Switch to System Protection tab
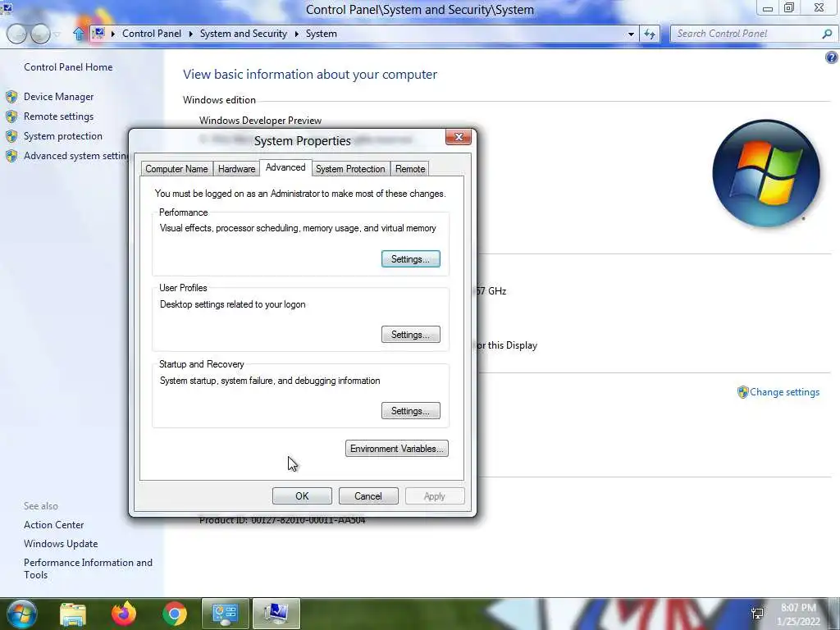Screen dimensions: 840x630 coord(350,169)
